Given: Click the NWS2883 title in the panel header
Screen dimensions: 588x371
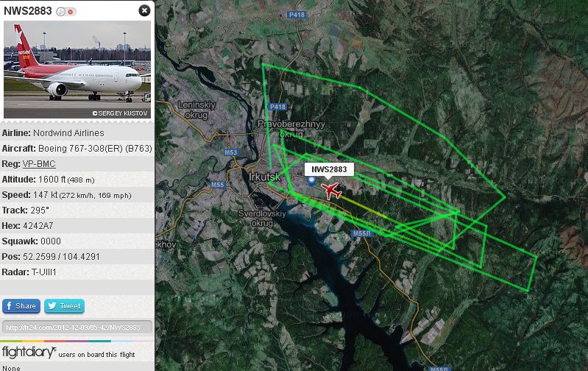Looking at the screenshot, I should [28, 11].
